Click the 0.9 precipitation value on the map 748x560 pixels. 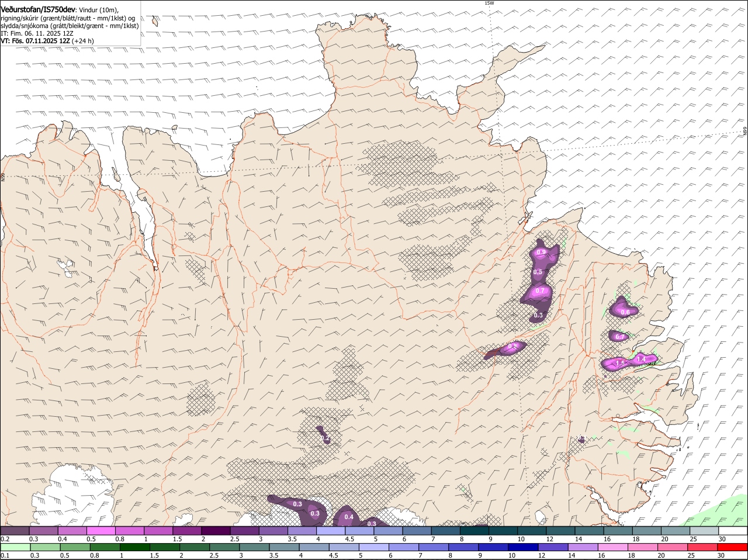pos(541,253)
